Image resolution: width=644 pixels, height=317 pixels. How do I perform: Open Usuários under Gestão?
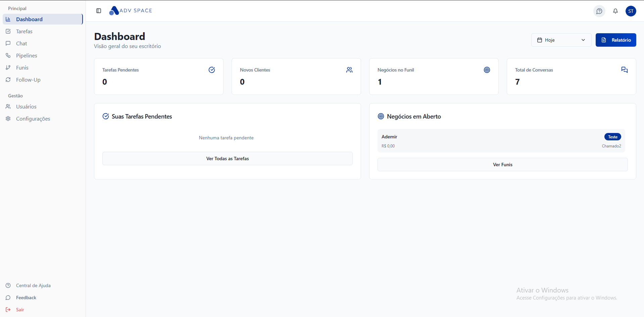[x=43, y=106]
